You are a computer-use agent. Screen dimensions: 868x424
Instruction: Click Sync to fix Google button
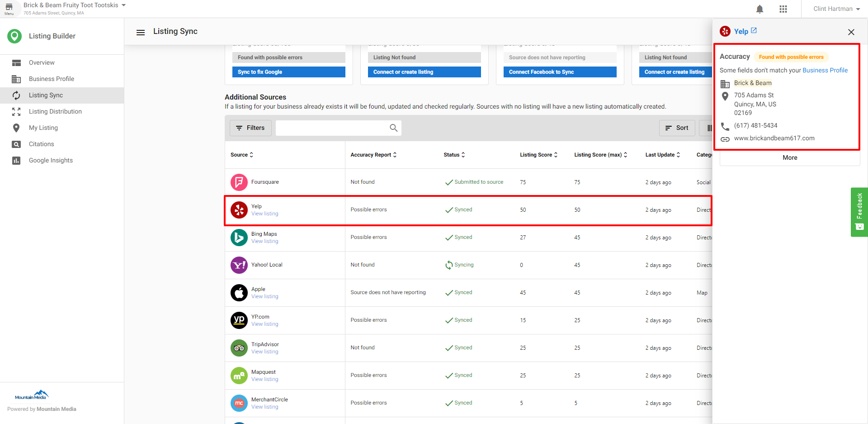288,72
